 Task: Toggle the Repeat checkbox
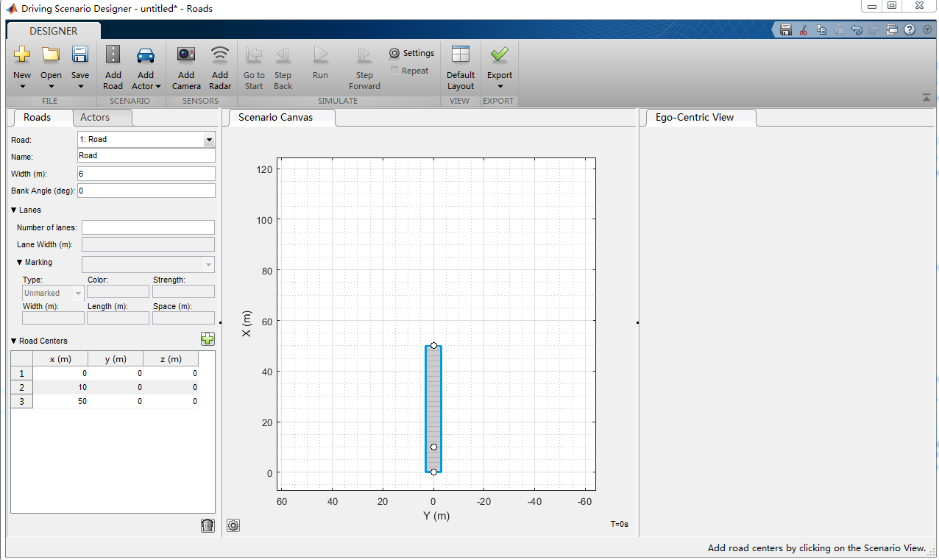pos(394,71)
